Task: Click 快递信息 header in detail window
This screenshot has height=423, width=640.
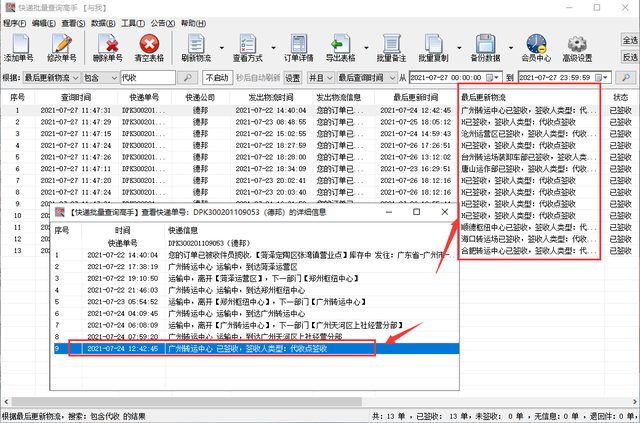Action: tap(183, 231)
